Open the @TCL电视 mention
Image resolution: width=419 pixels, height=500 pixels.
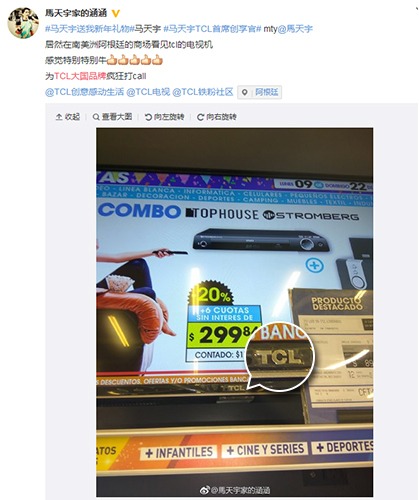148,92
